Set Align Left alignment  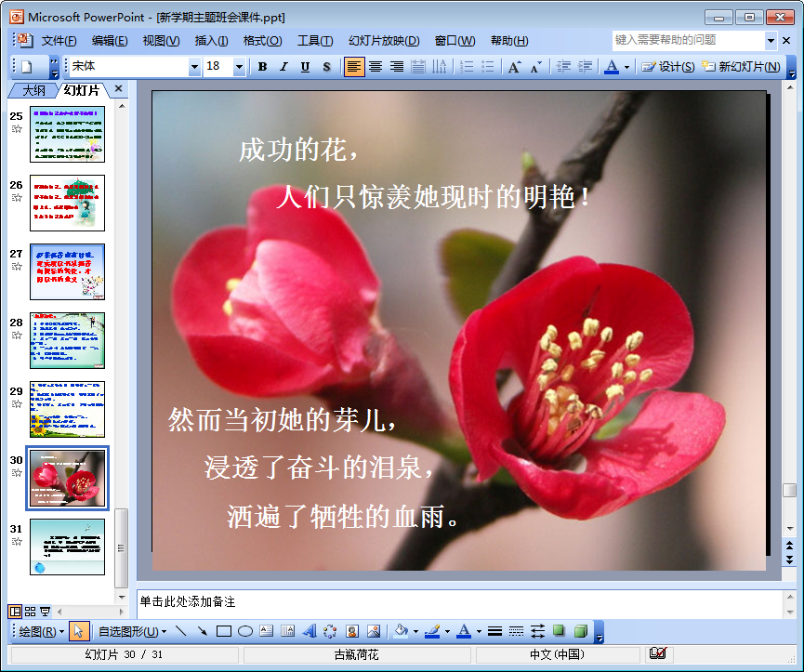point(354,67)
